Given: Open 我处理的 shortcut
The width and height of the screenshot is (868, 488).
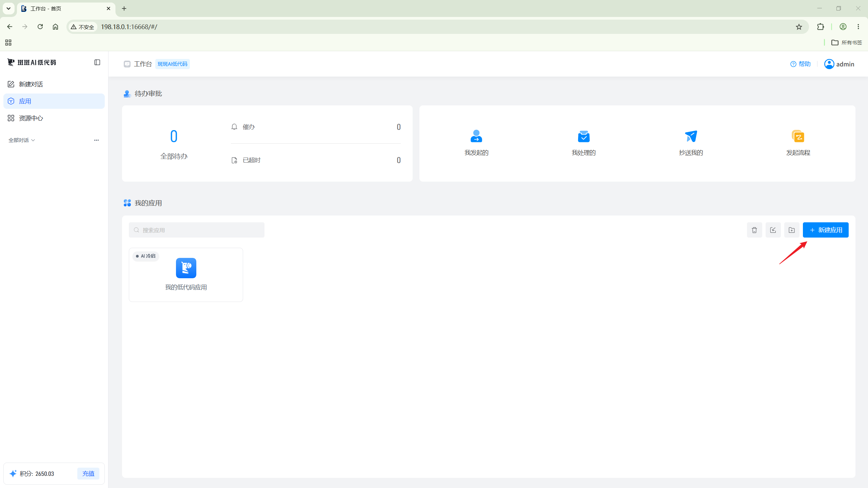Looking at the screenshot, I should coord(584,143).
